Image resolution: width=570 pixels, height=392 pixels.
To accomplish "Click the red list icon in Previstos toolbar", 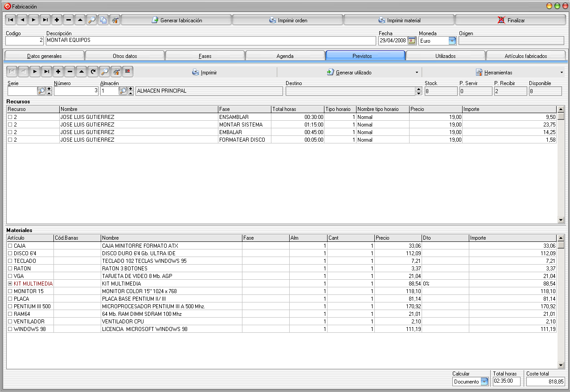I will click(x=127, y=72).
